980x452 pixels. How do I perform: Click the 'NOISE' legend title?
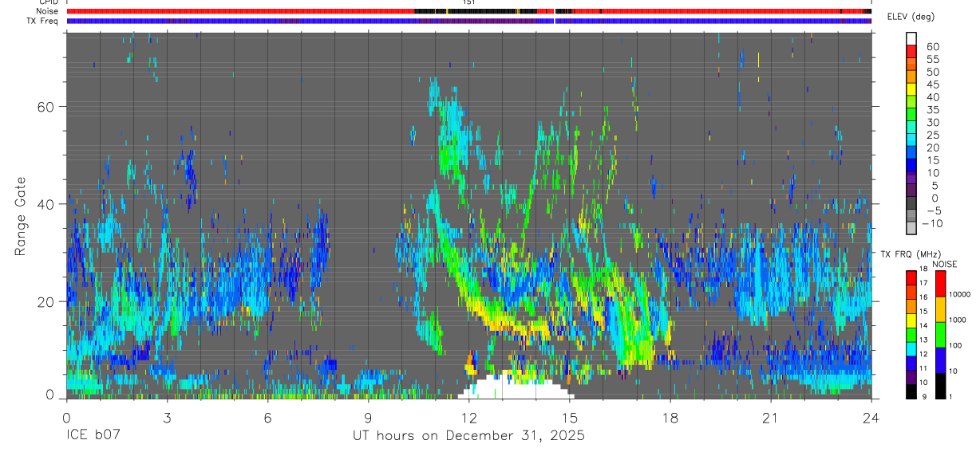(x=944, y=264)
